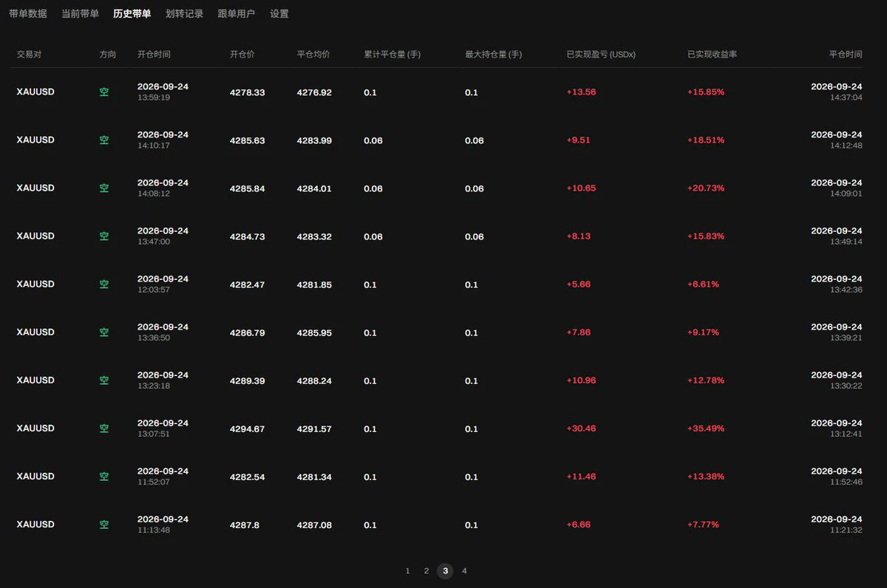Viewport: 887px width, 588px height.
Task: Go to the 划转记录 tab
Action: coord(185,14)
